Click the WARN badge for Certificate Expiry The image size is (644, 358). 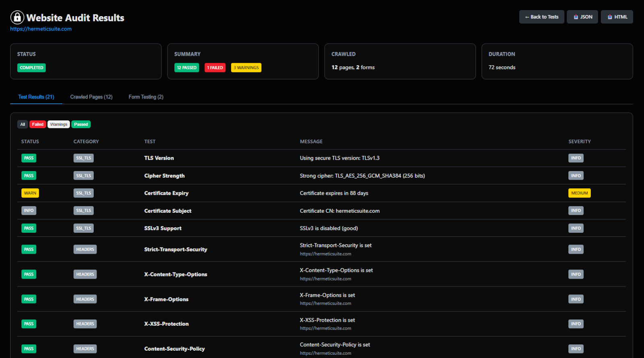pos(30,193)
